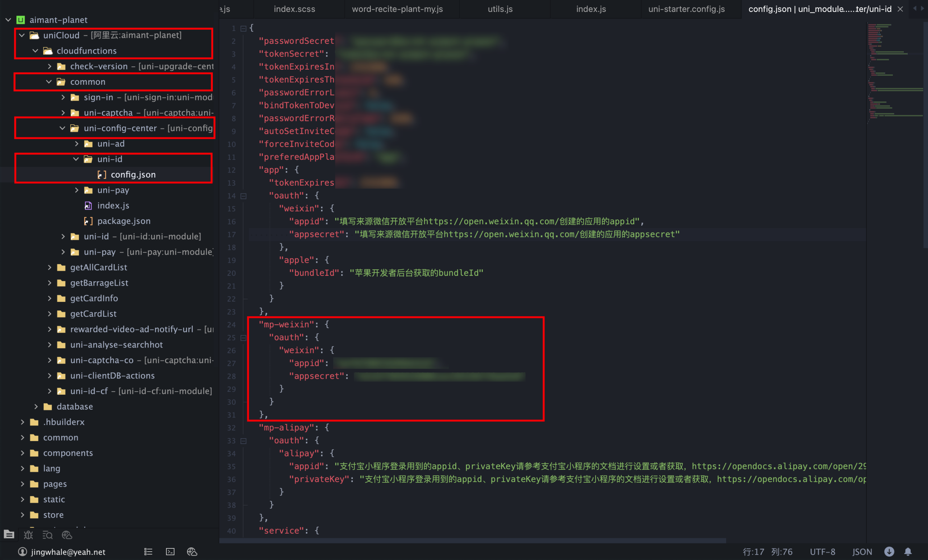
Task: Click the download update icon in status bar
Action: [x=889, y=552]
